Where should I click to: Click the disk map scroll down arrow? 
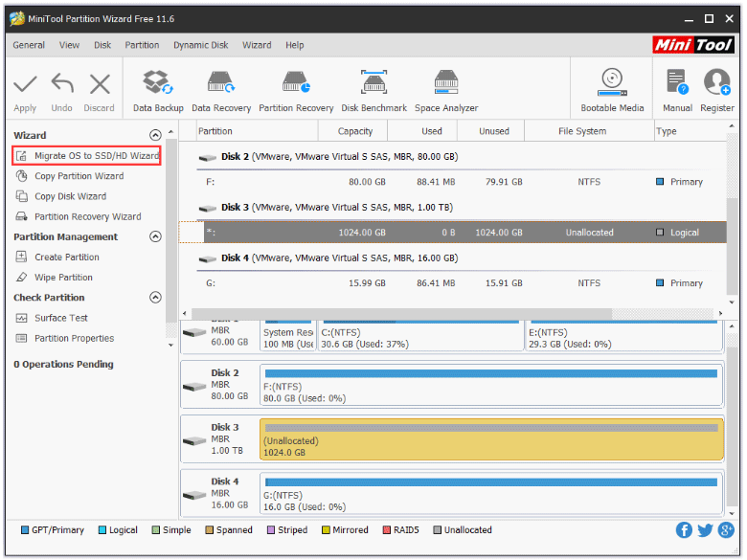732,513
